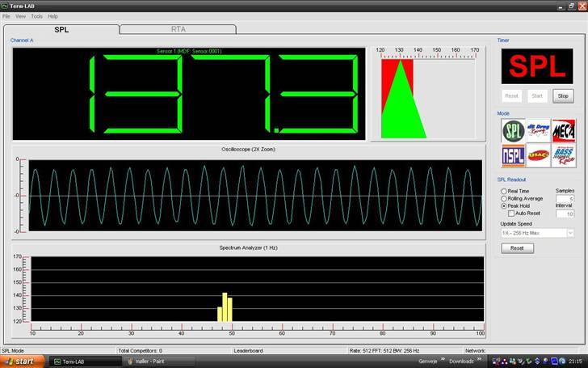This screenshot has height=368, width=588.
Task: Select the USACi mode icon
Action: point(538,155)
